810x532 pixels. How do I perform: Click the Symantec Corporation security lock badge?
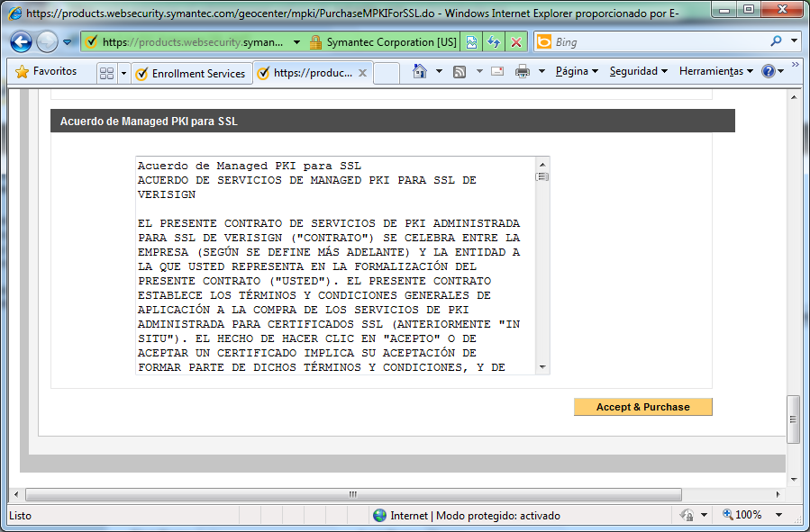click(383, 42)
